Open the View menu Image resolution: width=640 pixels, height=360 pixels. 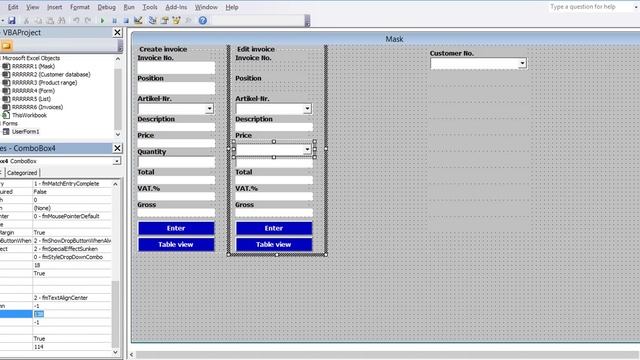[33, 7]
